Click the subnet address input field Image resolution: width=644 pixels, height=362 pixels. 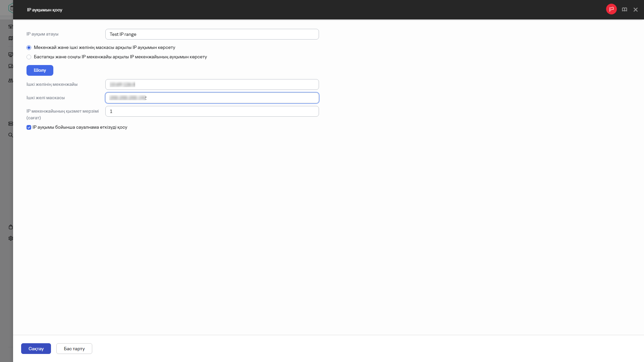[x=212, y=84]
